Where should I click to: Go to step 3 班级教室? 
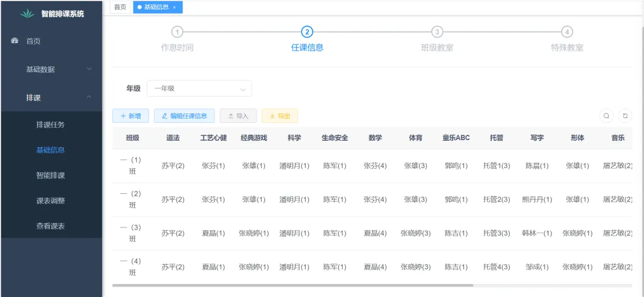click(437, 32)
